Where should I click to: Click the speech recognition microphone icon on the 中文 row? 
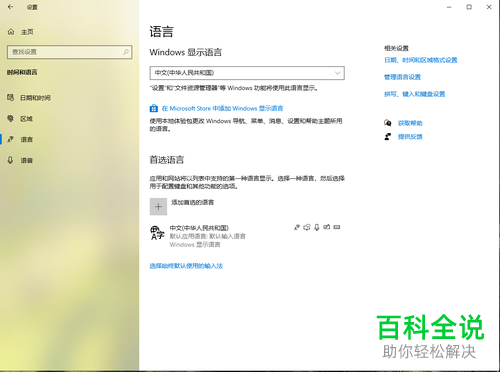tap(317, 227)
